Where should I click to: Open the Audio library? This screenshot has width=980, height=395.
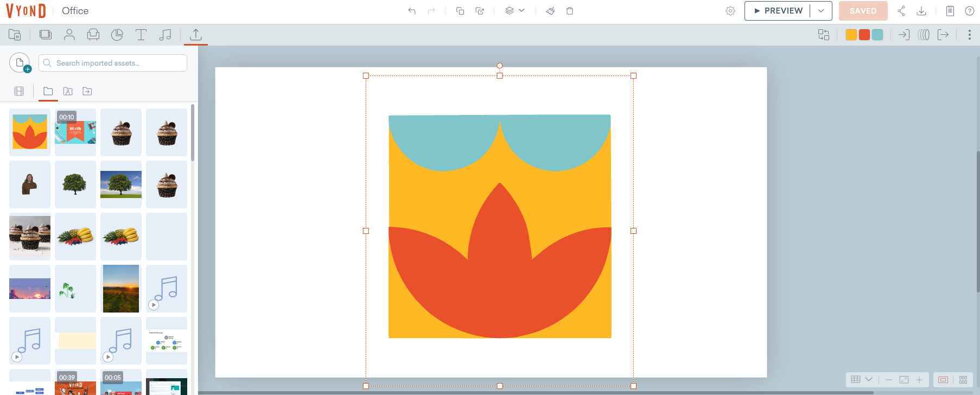point(165,35)
